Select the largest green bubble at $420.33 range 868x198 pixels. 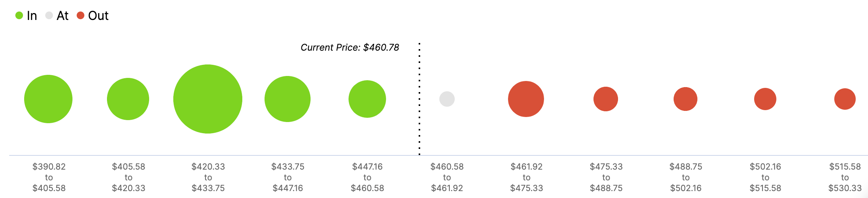[x=208, y=99]
